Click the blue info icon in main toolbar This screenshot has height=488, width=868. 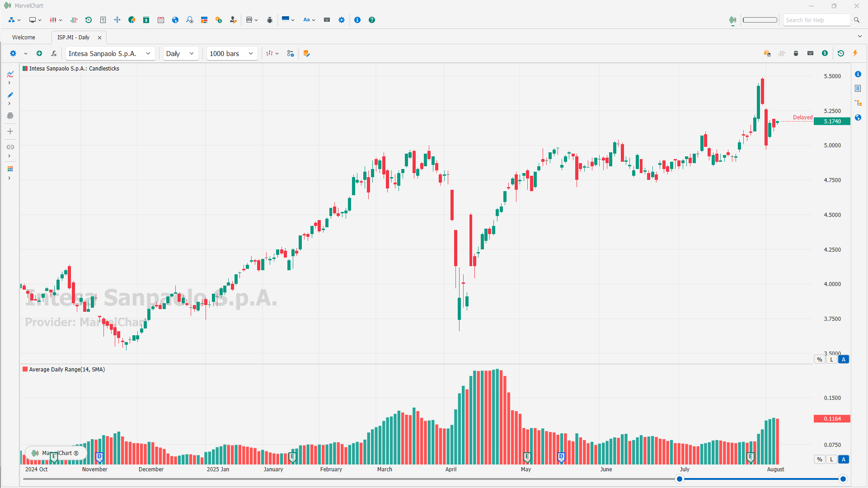pyautogui.click(x=357, y=20)
